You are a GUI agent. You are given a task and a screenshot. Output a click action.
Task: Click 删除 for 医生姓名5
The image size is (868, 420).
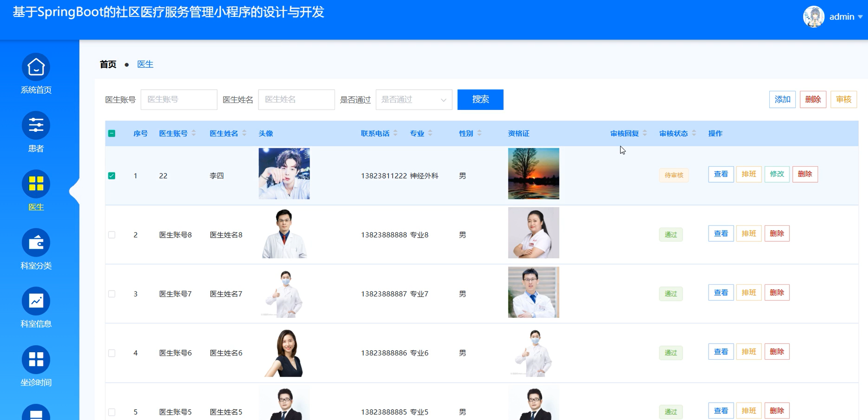point(777,411)
